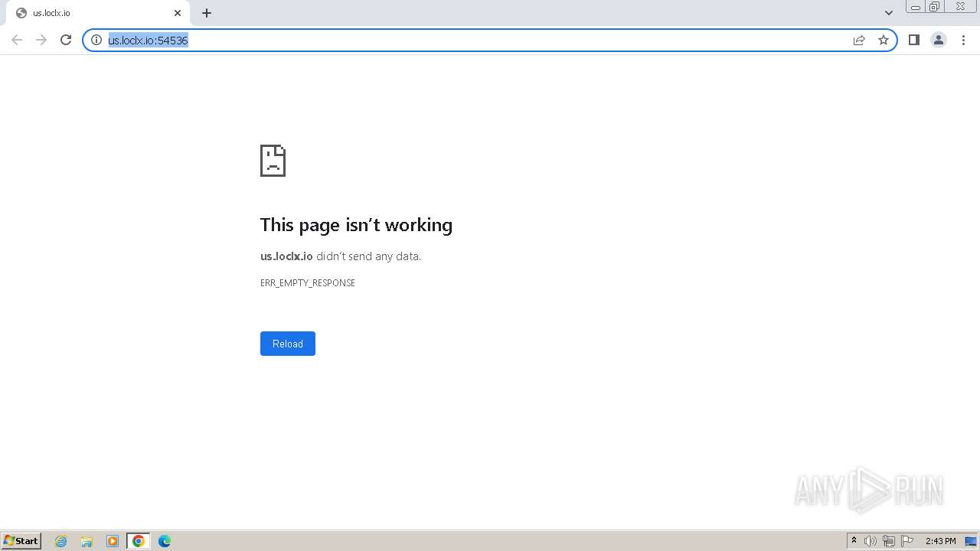Open Action Center flag icon

[907, 541]
